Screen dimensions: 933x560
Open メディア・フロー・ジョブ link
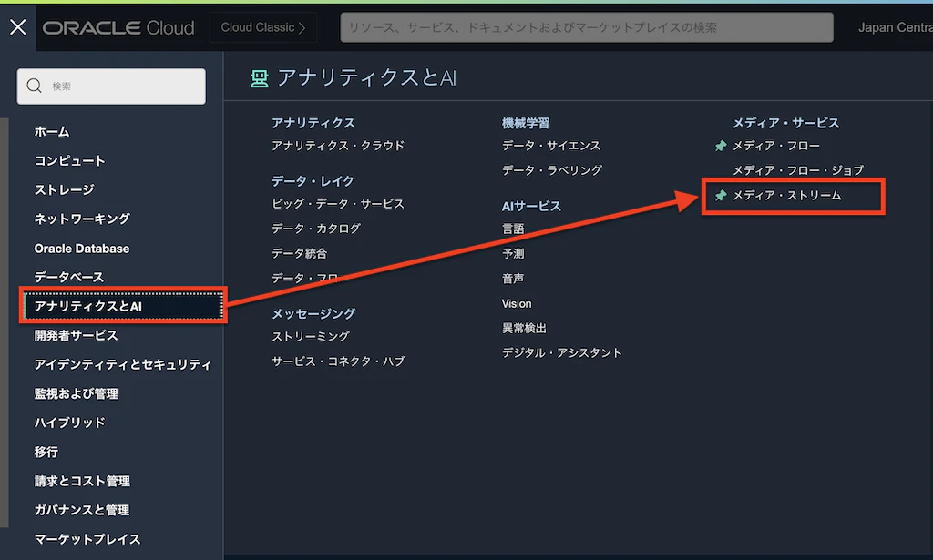[x=798, y=170]
